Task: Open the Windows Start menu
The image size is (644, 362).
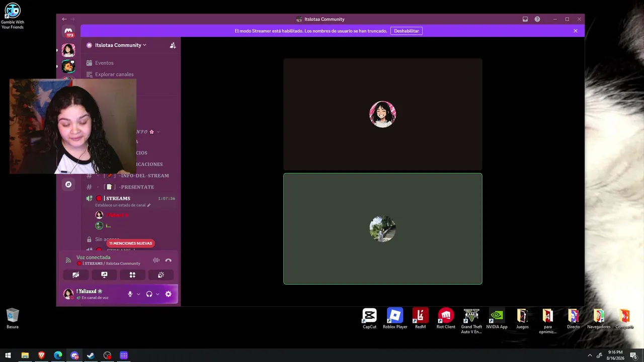Action: pos(8,355)
